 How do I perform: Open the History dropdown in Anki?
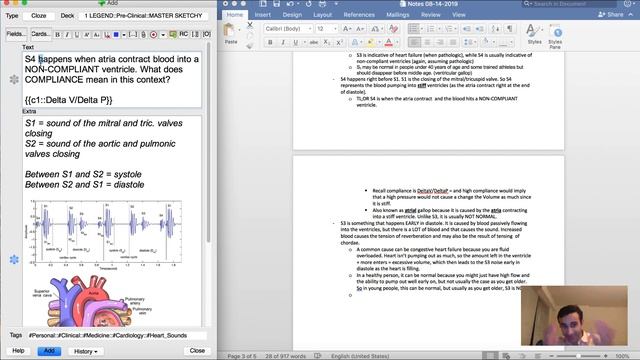[86, 351]
